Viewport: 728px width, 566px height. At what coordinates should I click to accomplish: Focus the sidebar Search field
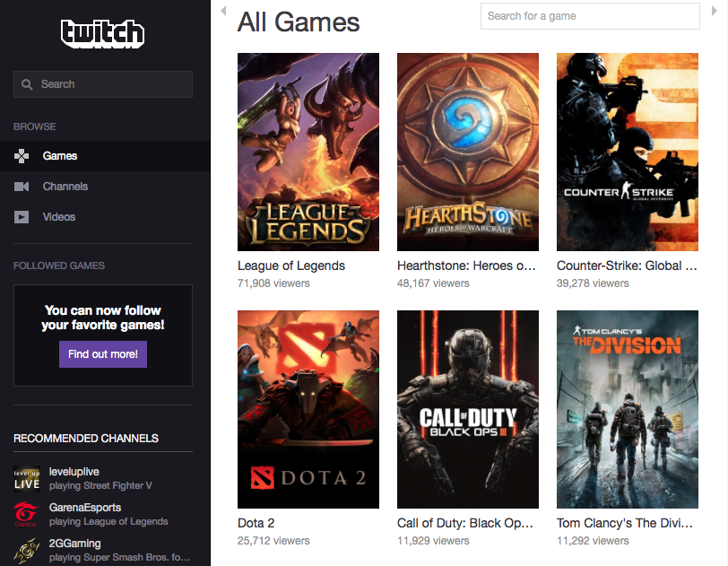(103, 84)
